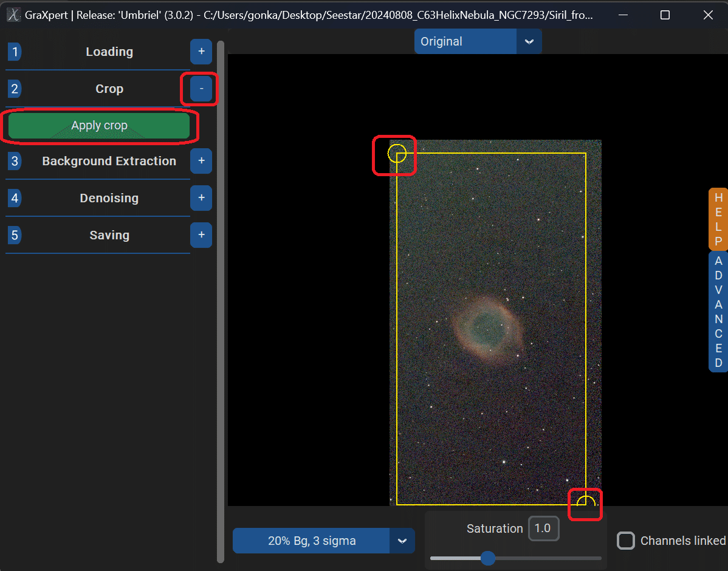Click the left panel vertical scrollbar
This screenshot has width=728, height=571.
click(221, 302)
